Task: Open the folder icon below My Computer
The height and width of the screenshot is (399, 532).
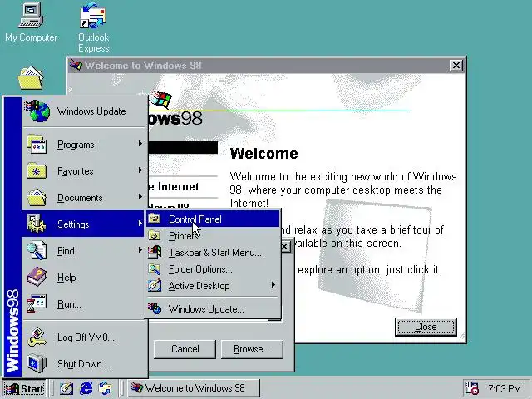Action: point(31,78)
